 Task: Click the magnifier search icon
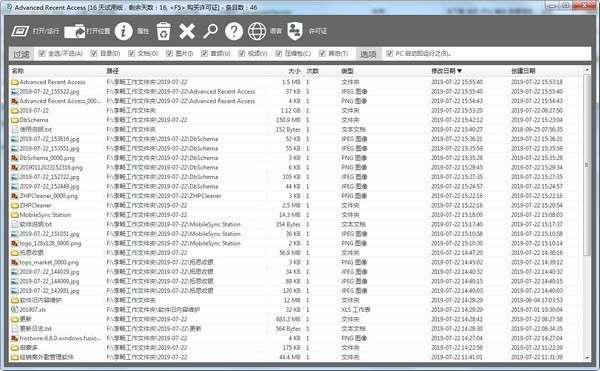click(x=210, y=31)
